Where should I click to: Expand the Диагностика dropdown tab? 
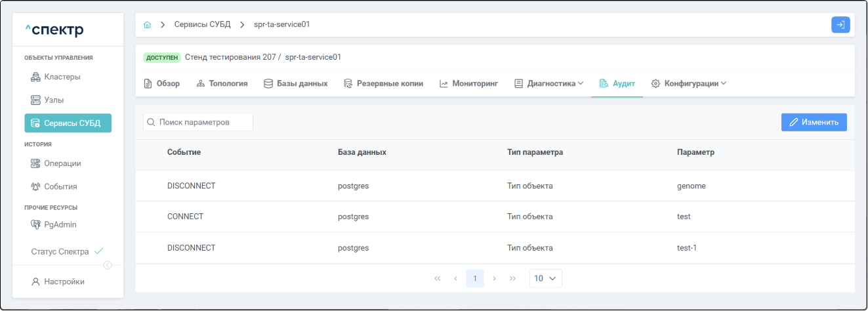click(548, 84)
